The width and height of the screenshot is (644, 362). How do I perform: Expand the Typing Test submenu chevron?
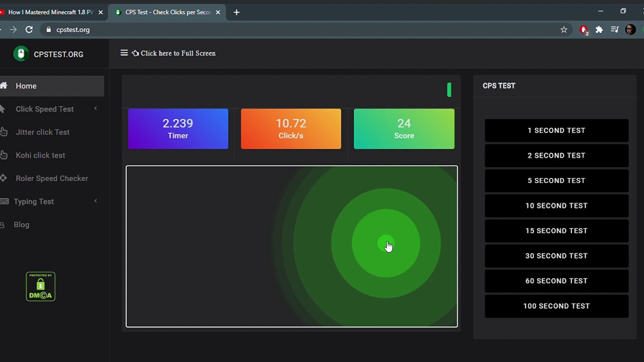pos(96,201)
